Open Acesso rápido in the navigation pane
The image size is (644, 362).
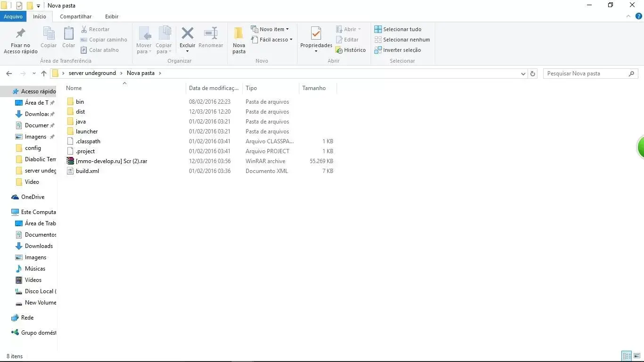click(x=33, y=91)
